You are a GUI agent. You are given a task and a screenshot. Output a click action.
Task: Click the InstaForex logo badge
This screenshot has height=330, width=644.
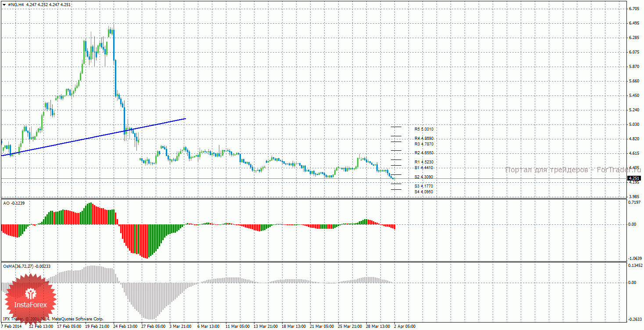click(x=30, y=298)
